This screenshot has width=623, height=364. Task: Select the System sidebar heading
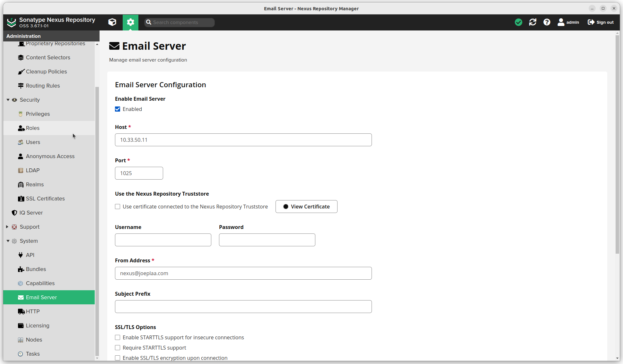tap(29, 241)
